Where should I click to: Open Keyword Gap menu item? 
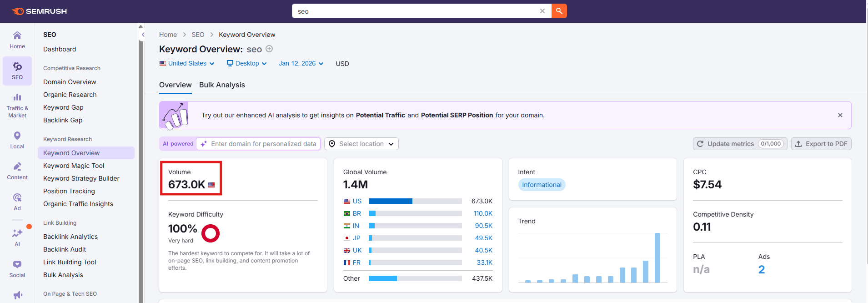(63, 107)
